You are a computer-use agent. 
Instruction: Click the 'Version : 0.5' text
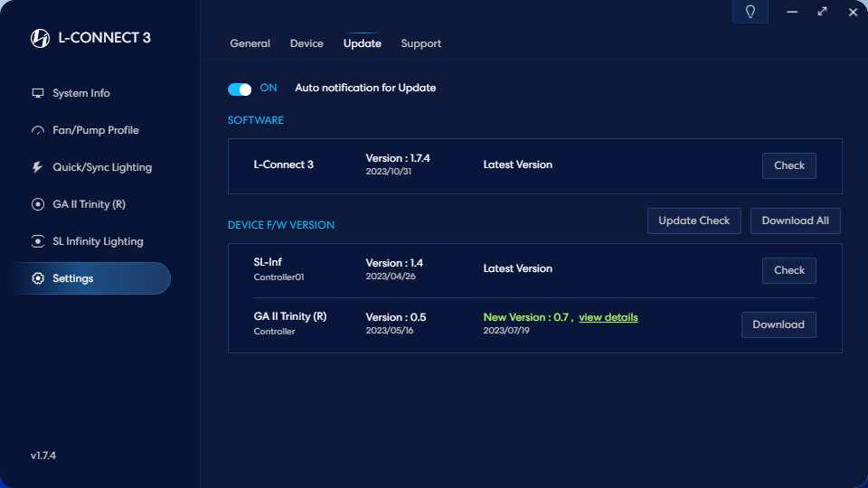point(396,317)
